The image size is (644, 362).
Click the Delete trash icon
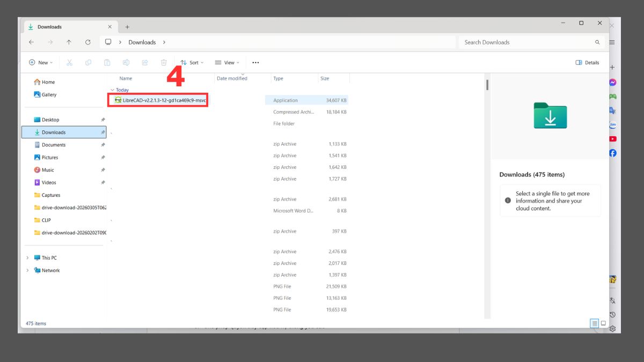[x=164, y=63]
